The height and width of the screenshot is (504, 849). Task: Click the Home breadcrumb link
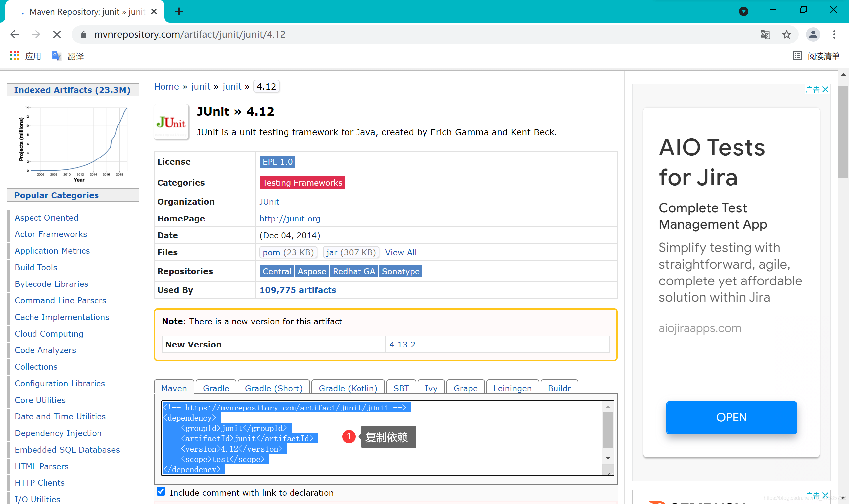click(x=166, y=86)
